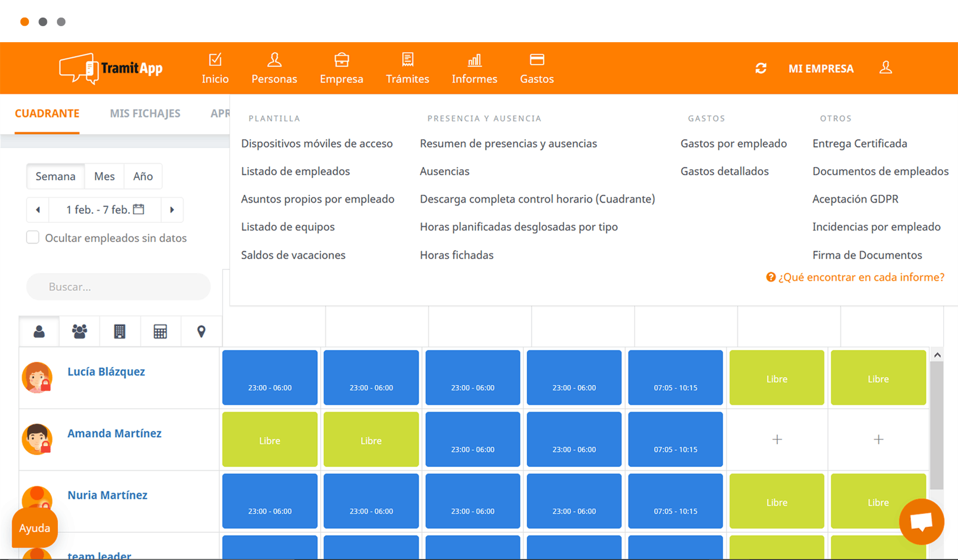Select the calculator grid view icon
958x560 pixels.
click(x=160, y=332)
